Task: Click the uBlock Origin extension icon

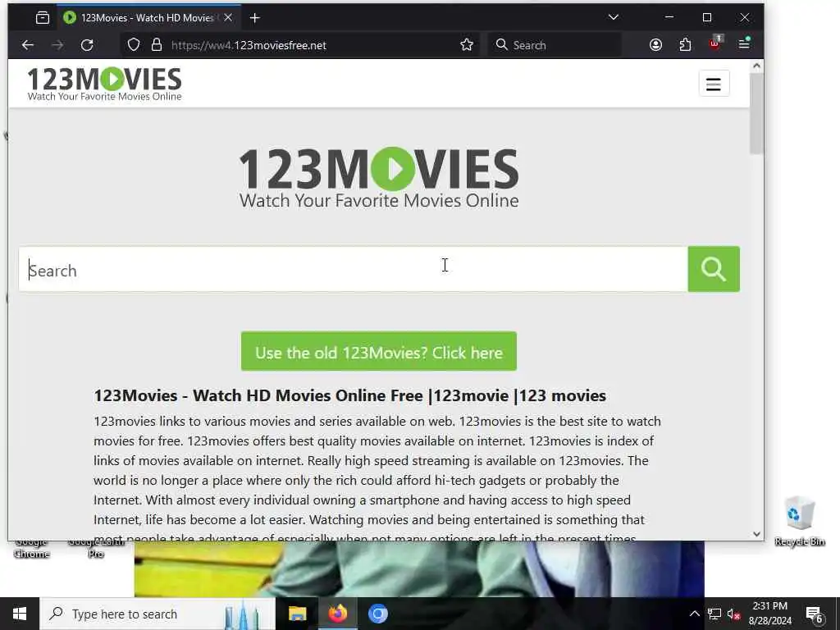Action: click(715, 43)
